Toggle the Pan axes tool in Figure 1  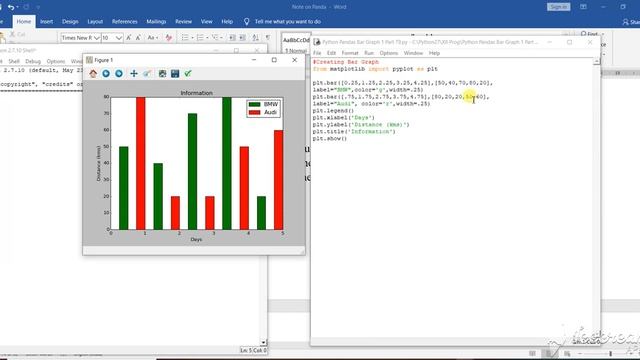pyautogui.click(x=134, y=73)
